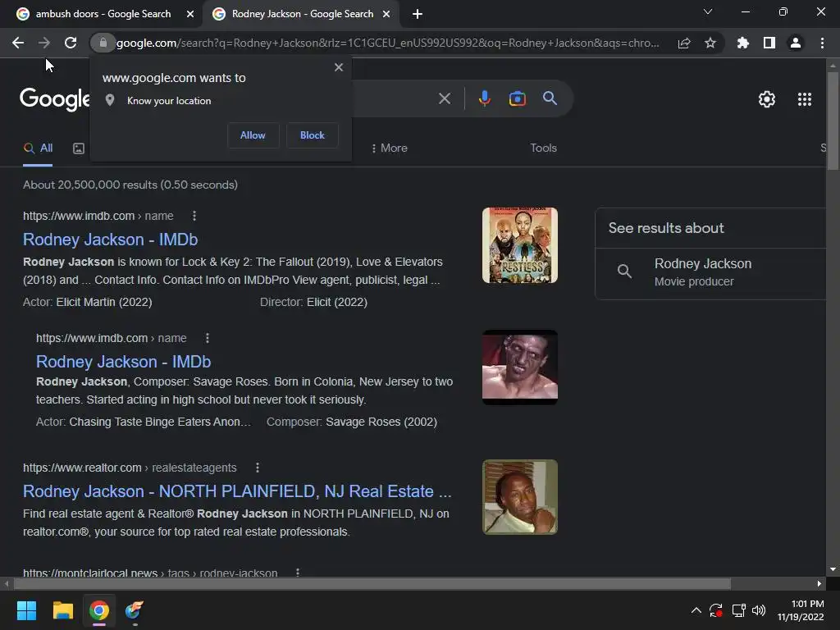
Task: Click horizontal scrollbar thumb
Action: coord(372,583)
